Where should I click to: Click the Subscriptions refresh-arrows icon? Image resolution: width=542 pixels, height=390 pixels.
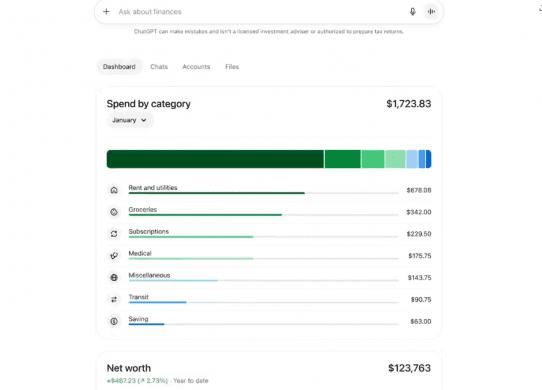[114, 234]
